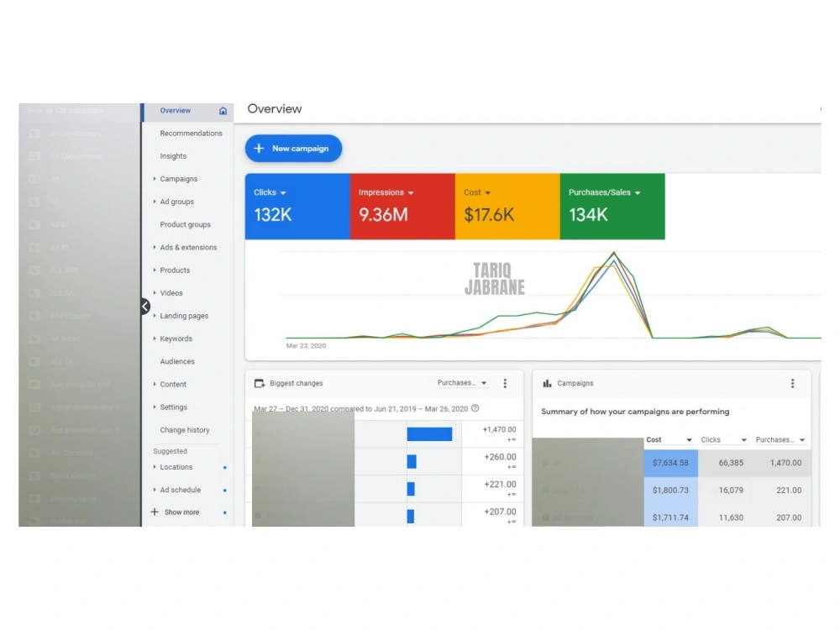Click the Mar 23, 2020 axis label
Screen dimensions: 840x630
[306, 345]
